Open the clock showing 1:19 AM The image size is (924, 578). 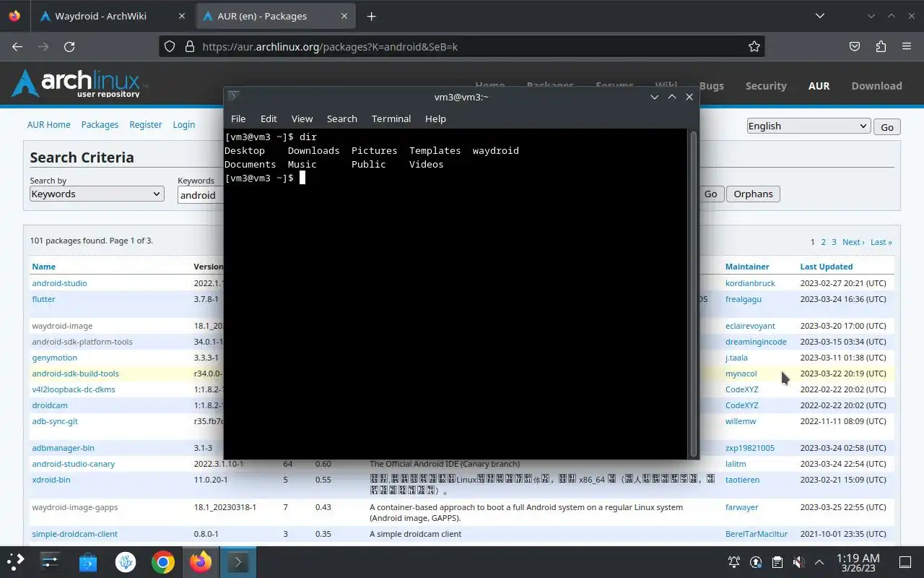pyautogui.click(x=858, y=562)
